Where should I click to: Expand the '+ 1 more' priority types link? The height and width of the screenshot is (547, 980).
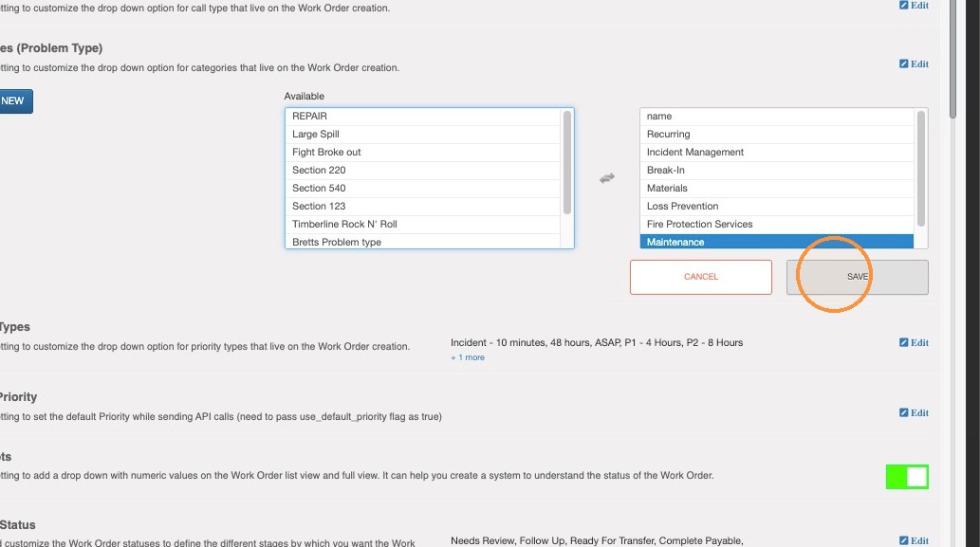tap(468, 357)
